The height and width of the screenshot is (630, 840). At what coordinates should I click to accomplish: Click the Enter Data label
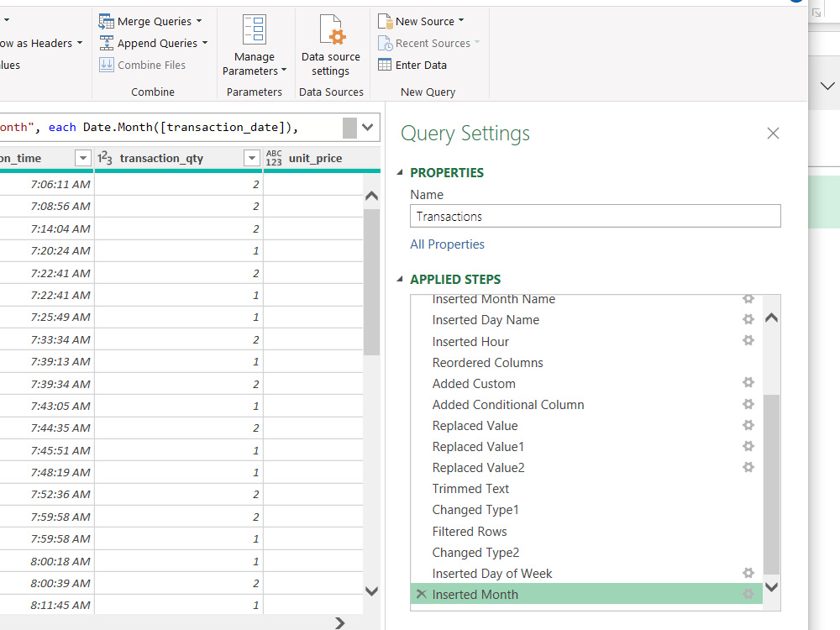point(421,65)
